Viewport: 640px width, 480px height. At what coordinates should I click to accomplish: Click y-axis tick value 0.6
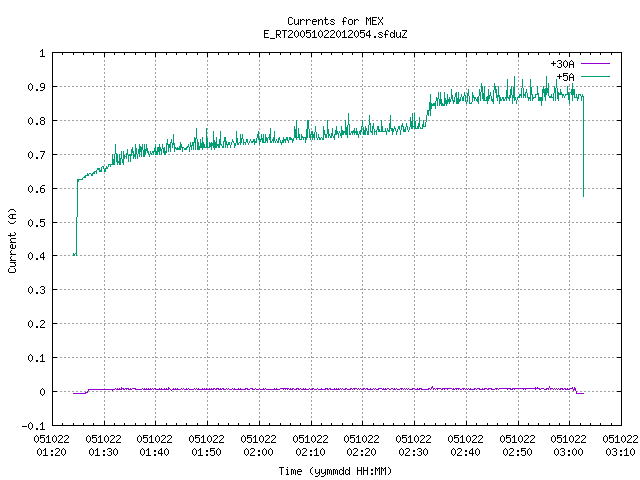coord(36,189)
